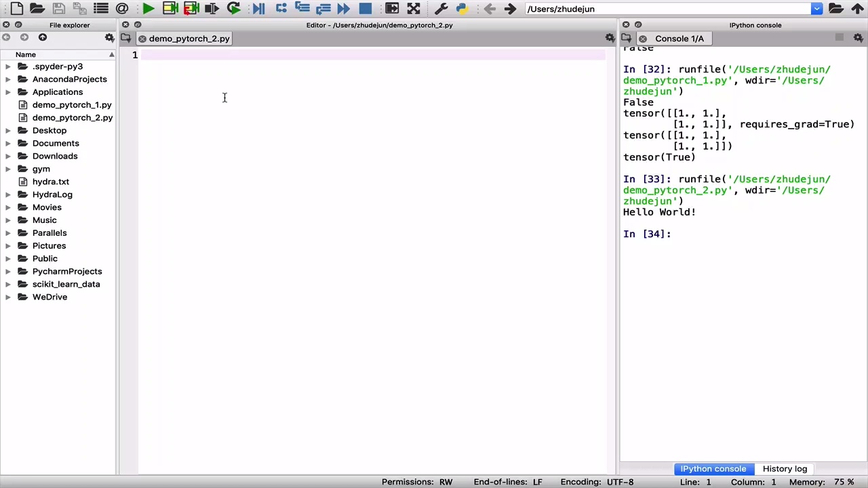This screenshot has width=868, height=488.
Task: Toggle maximize current pane
Action: [392, 9]
